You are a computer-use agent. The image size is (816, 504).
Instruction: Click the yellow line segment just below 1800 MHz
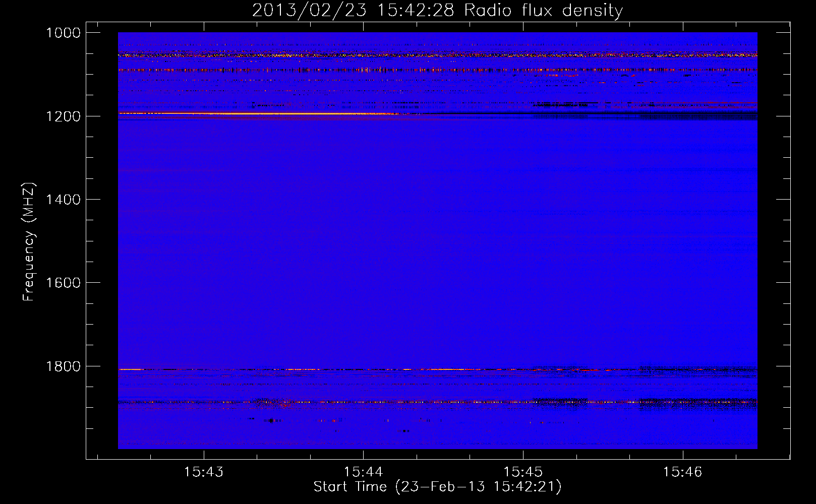(131, 369)
